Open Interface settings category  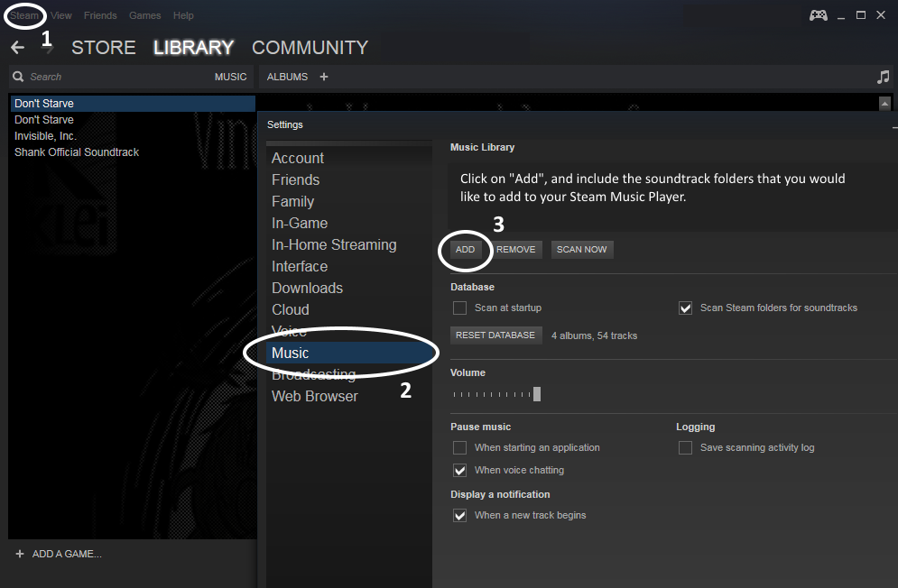[300, 267]
